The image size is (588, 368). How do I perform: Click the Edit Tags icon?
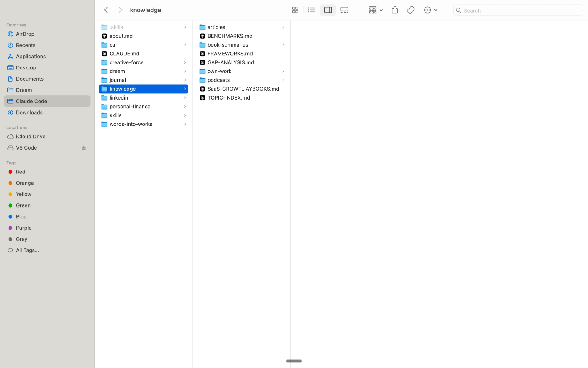pos(411,10)
